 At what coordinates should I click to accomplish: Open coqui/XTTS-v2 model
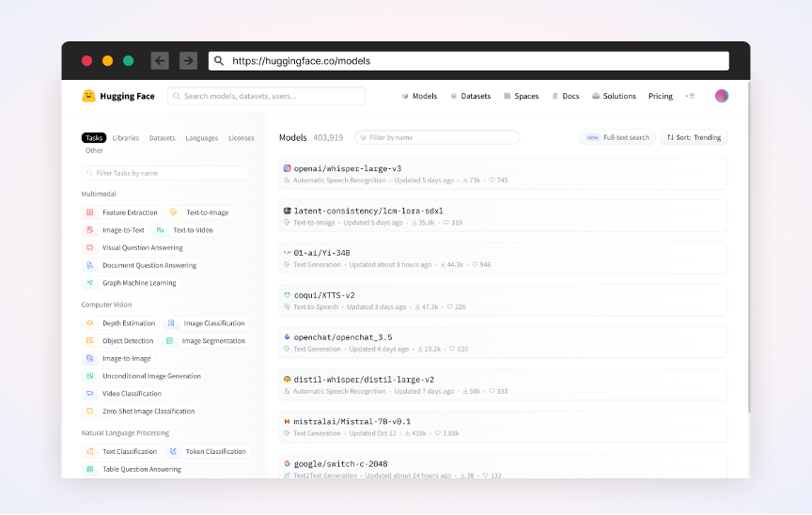click(x=503, y=300)
